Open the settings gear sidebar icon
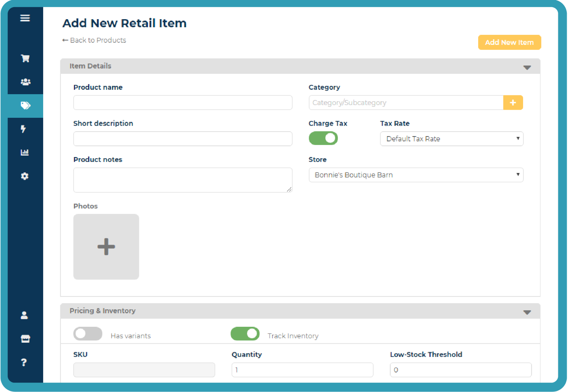568x392 pixels. (x=25, y=176)
